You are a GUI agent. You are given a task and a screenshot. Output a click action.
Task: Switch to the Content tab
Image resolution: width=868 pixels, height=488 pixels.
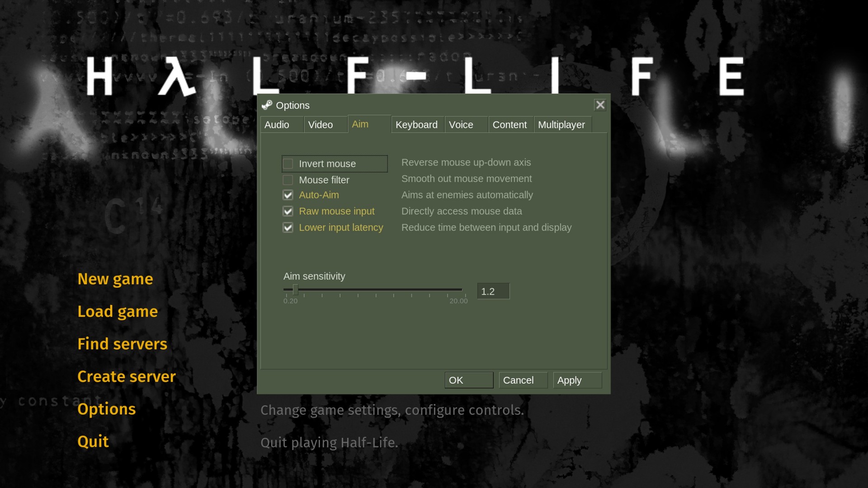(x=511, y=125)
